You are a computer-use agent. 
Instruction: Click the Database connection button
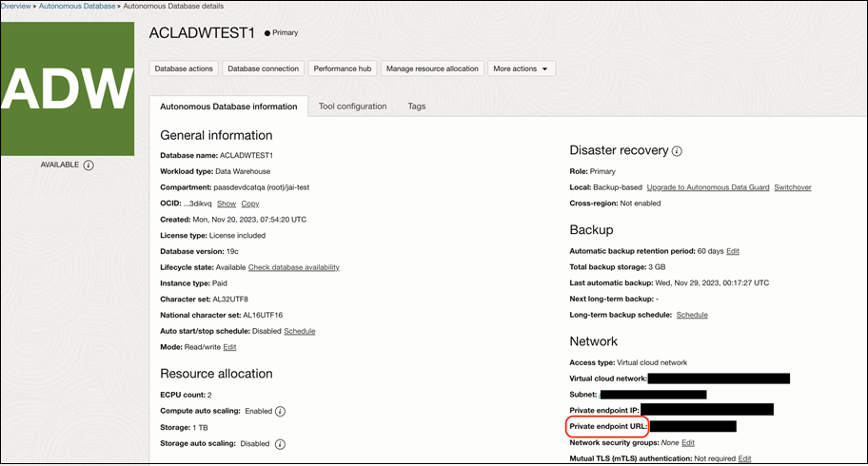click(263, 68)
